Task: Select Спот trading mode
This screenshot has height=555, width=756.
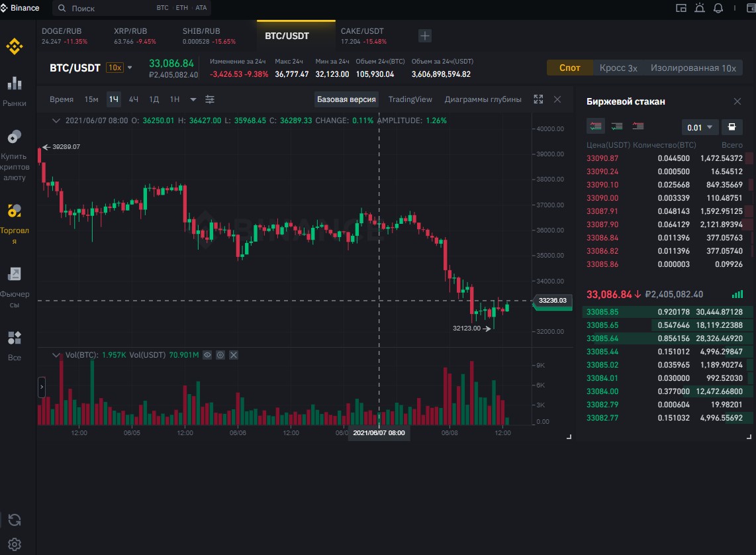Action: (569, 68)
